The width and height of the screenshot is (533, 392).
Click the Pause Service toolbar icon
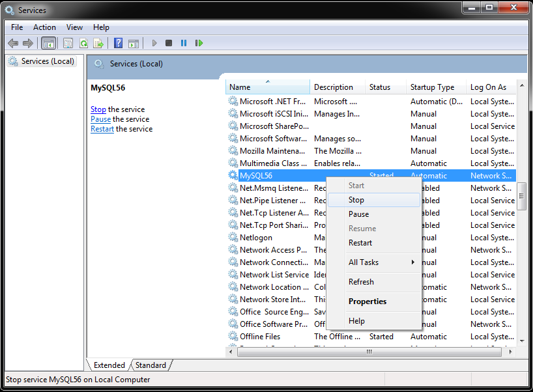coord(184,43)
